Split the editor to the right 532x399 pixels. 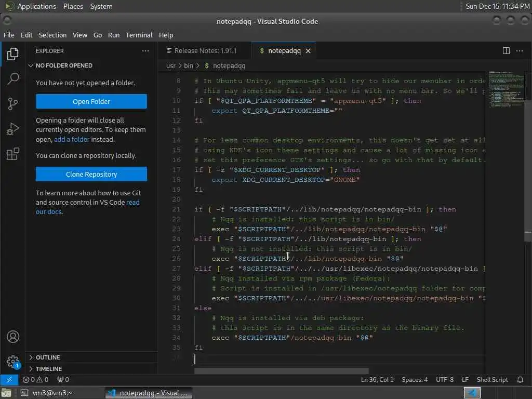coord(506,51)
